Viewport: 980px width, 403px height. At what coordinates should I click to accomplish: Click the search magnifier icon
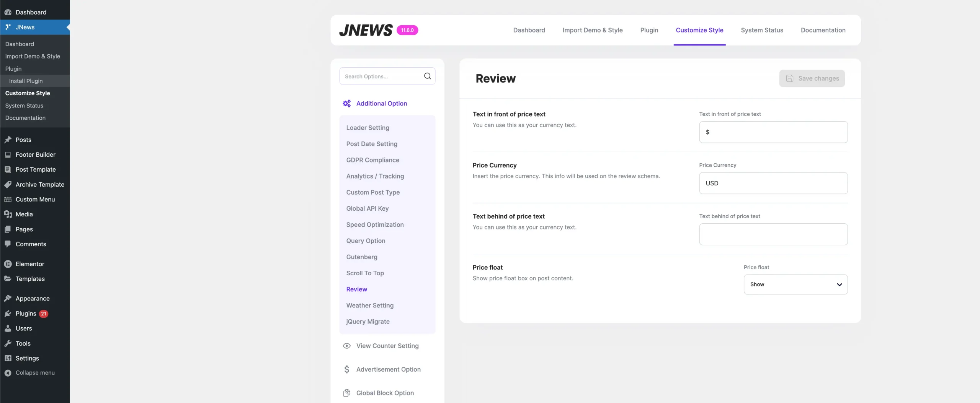427,76
